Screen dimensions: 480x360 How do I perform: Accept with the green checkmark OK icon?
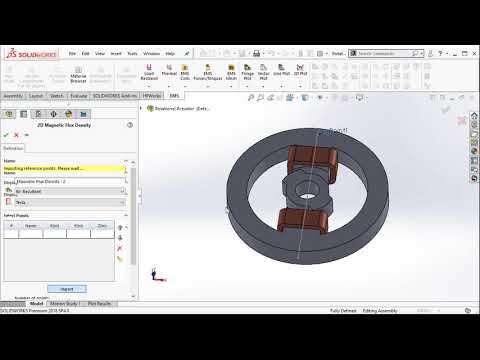pos(6,135)
